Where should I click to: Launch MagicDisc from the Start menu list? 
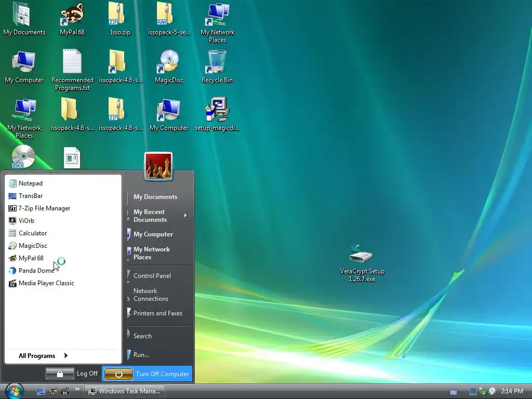point(63,246)
